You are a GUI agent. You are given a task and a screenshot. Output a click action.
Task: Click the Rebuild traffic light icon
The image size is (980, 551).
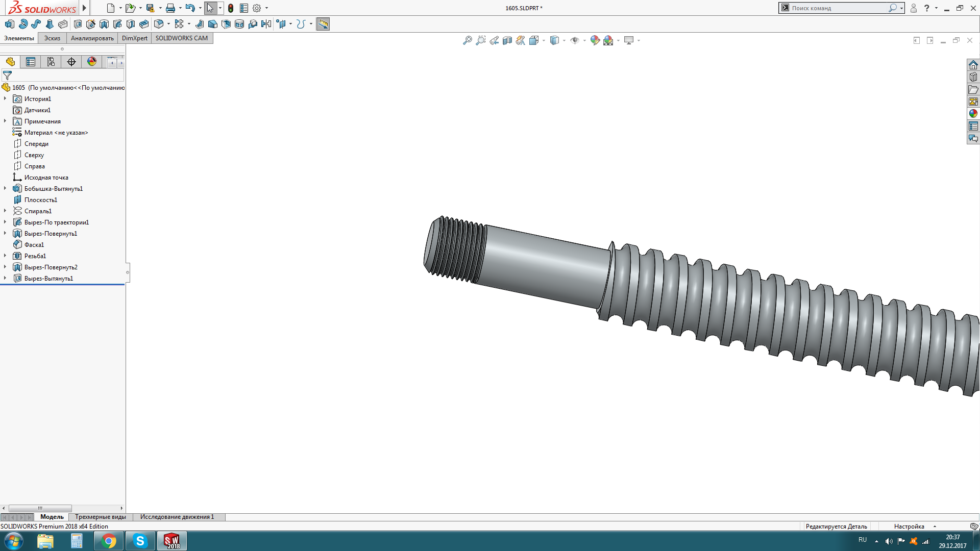(x=231, y=8)
